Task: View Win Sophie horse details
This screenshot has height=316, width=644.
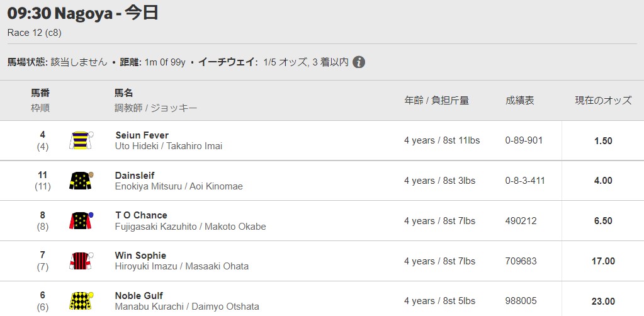Action: click(x=140, y=256)
